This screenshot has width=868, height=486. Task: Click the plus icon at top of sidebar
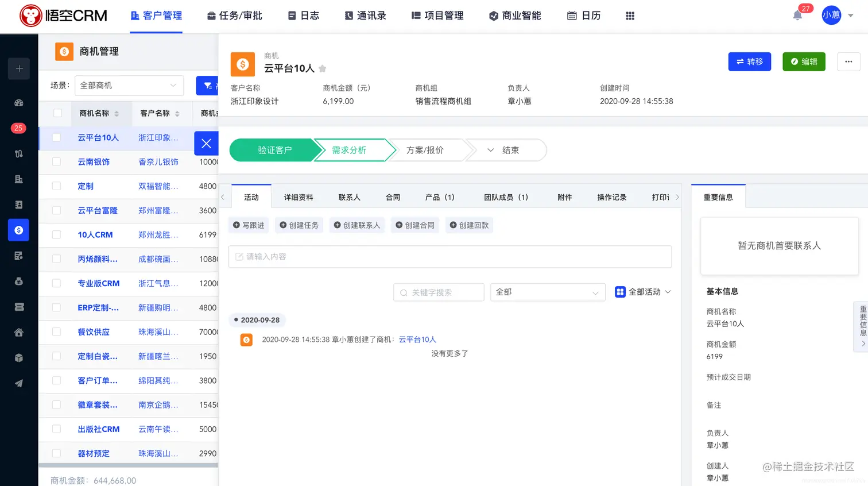(x=18, y=68)
